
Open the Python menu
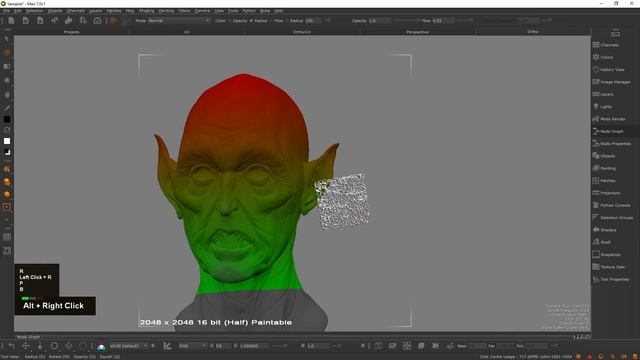(249, 11)
